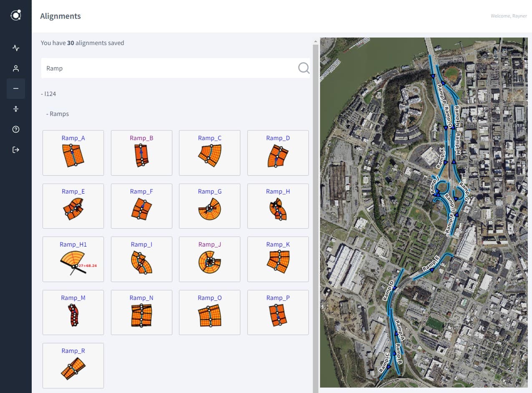Click the app logo in the top corner
Viewport: 532px width, 393px height.
coord(15,15)
